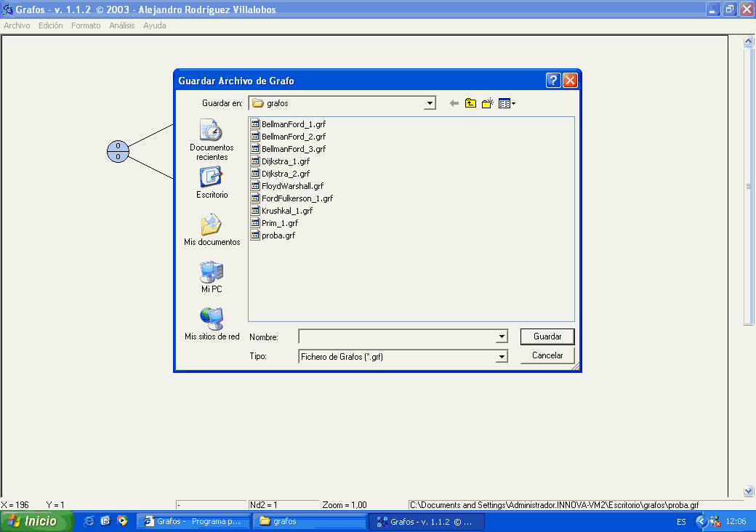Create a new folder in dialog
756x532 pixels.
tap(488, 103)
